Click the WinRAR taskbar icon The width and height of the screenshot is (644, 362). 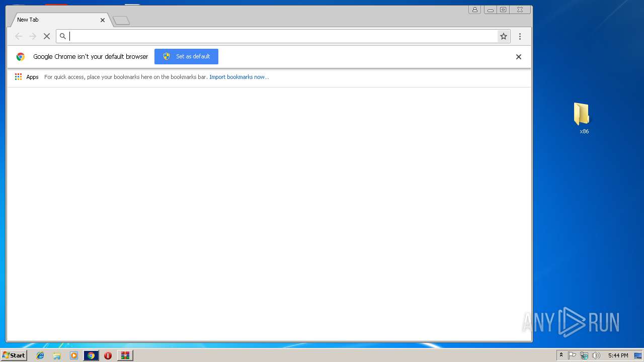tap(125, 355)
